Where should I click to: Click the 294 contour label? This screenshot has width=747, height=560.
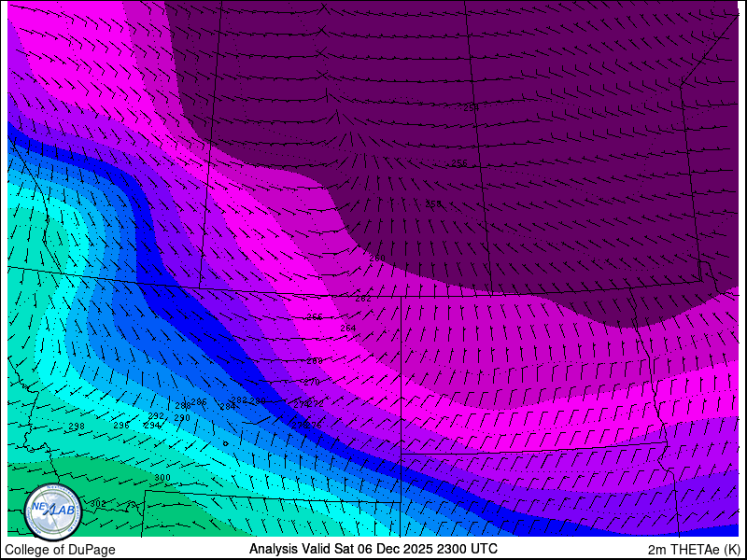(x=152, y=426)
